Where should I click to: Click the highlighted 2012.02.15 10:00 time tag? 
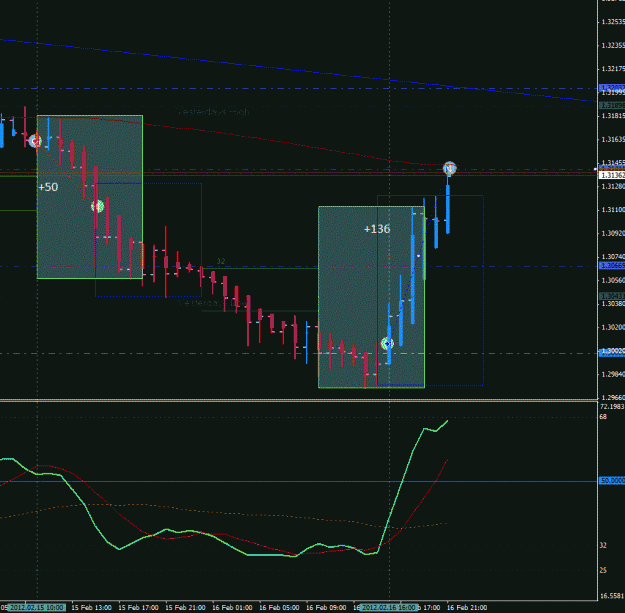pyautogui.click(x=36, y=608)
